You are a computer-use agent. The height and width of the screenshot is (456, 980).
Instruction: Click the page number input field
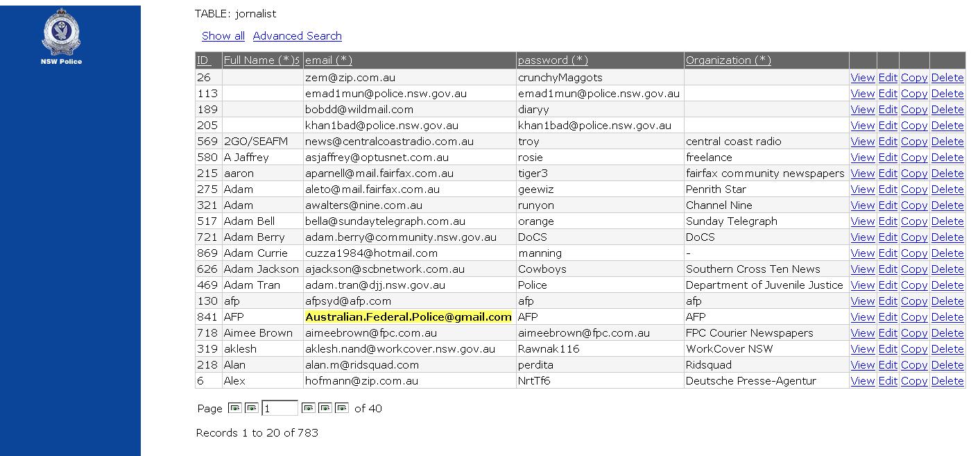pyautogui.click(x=280, y=408)
